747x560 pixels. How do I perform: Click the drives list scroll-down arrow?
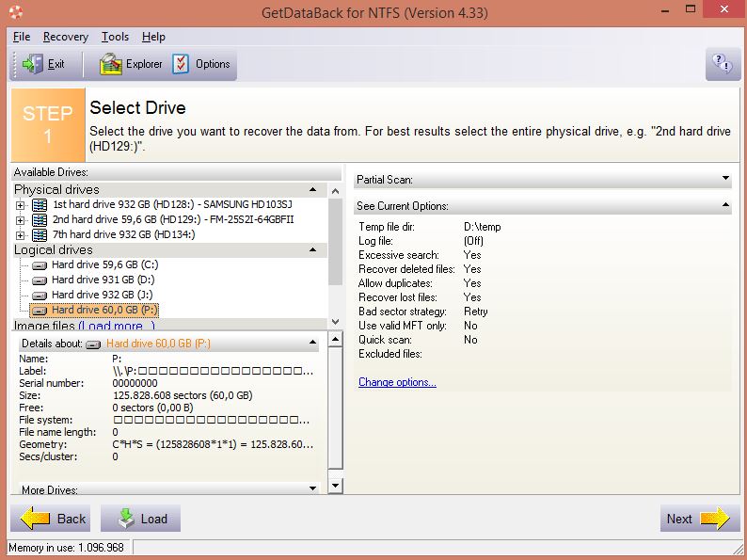[335, 322]
